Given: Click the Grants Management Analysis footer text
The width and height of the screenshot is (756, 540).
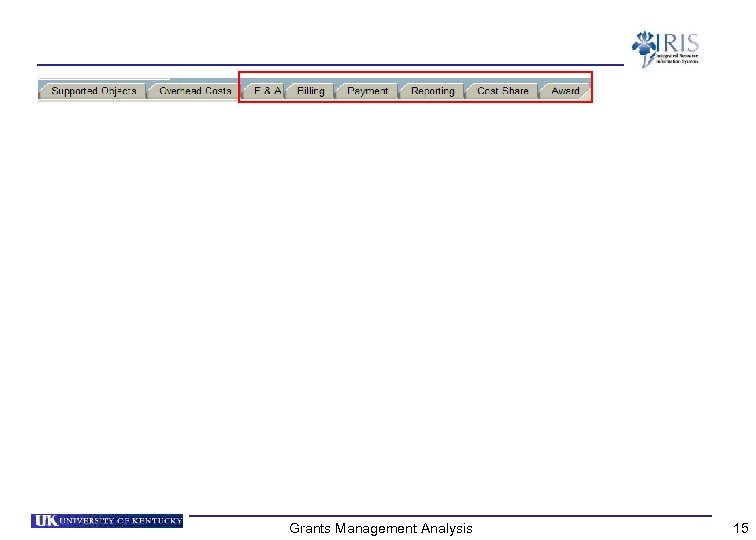Looking at the screenshot, I should [380, 528].
